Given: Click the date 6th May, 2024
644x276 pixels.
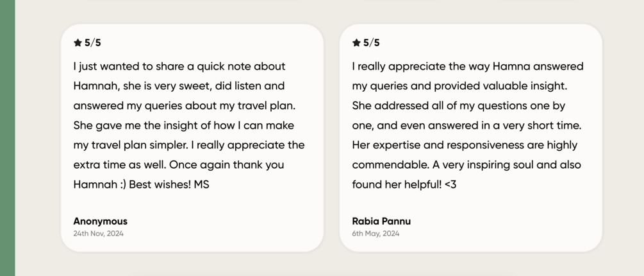Looking at the screenshot, I should coord(376,234).
